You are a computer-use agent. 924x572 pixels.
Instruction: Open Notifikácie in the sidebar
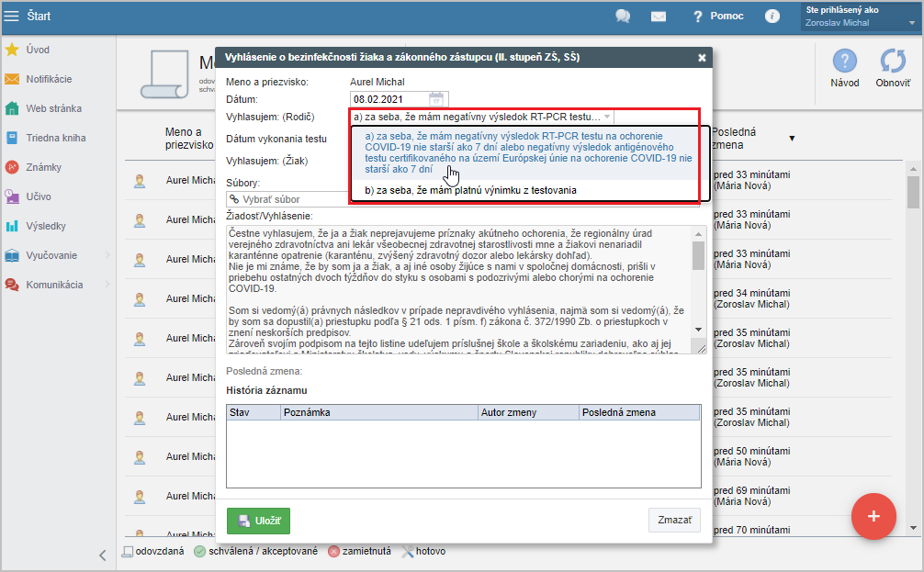pos(49,79)
